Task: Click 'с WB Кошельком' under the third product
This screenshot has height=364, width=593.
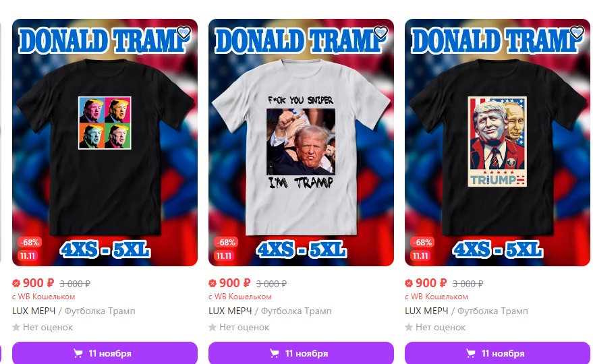Action: [x=436, y=297]
